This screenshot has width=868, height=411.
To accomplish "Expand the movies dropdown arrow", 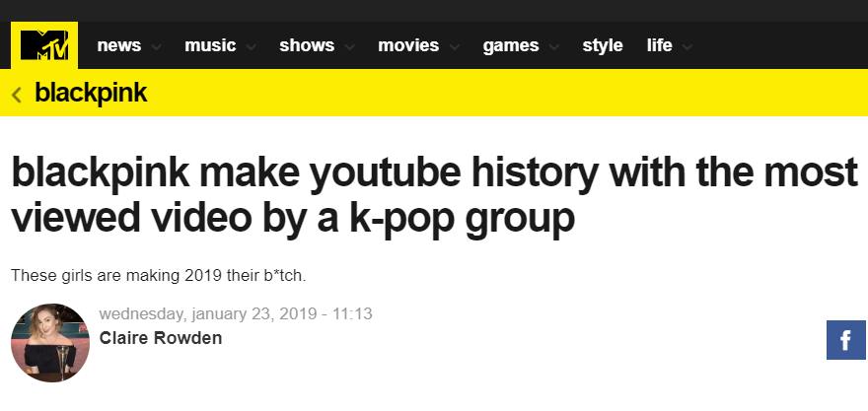I will 455,46.
